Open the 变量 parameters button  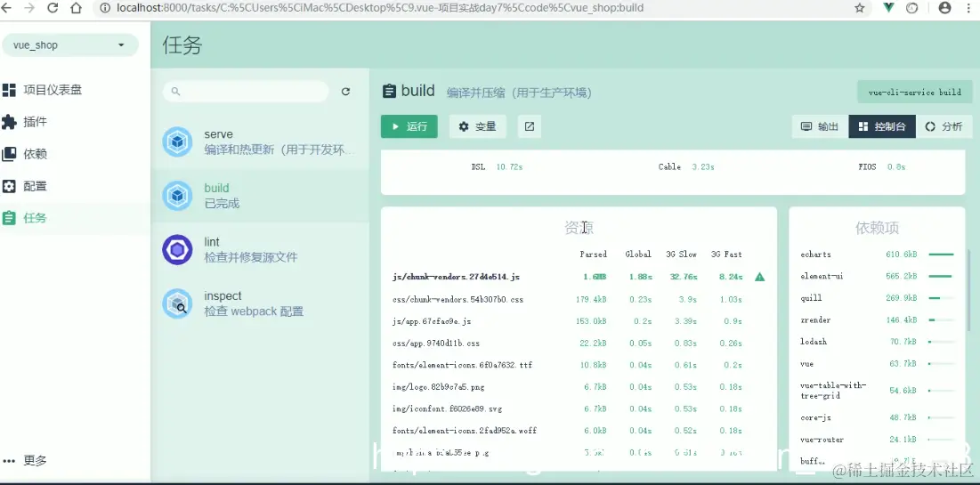pyautogui.click(x=477, y=126)
